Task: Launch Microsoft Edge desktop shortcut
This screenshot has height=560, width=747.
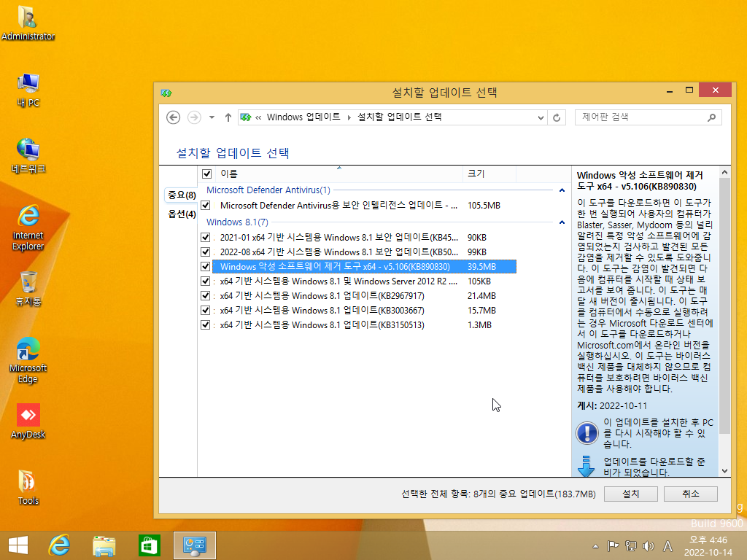Action: (28, 360)
